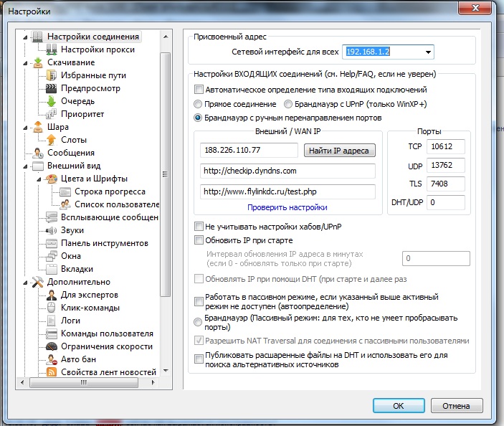The height and width of the screenshot is (426, 504).
Task: Click the Слоты orange arrow icon
Action: tap(52, 140)
